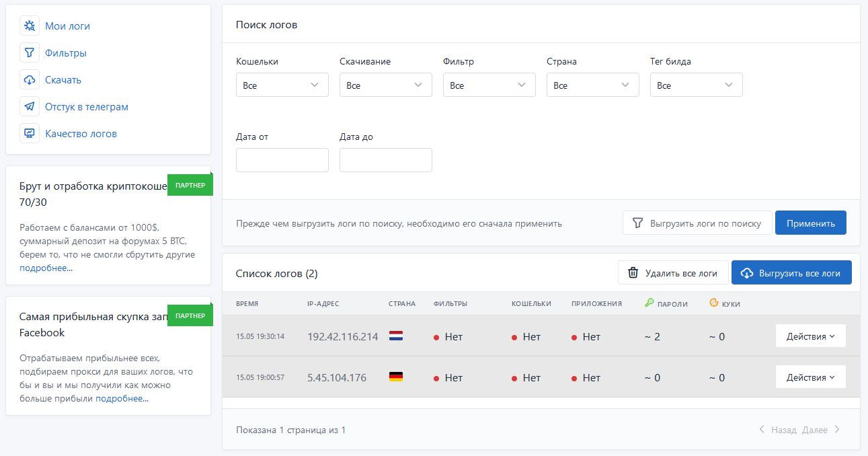Click the key icon in the Пароли column header
This screenshot has width=868, height=456.
pos(649,303)
